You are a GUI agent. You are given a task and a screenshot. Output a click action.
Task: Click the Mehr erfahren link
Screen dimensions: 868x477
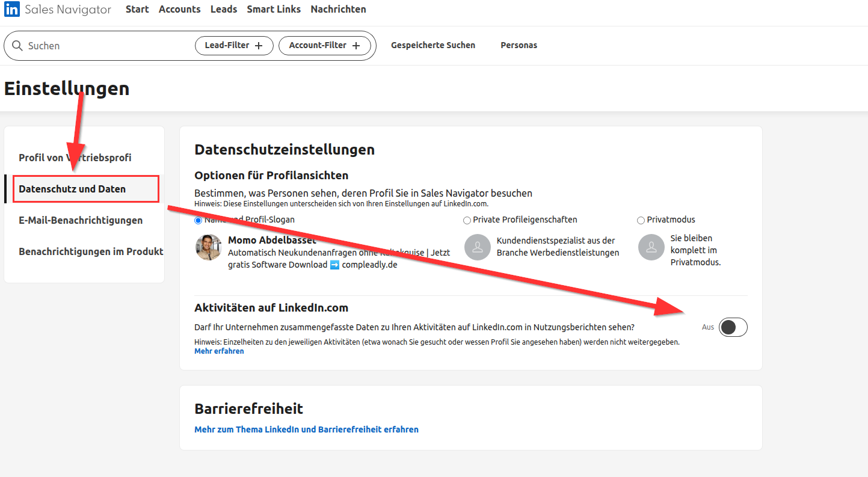[x=219, y=351]
